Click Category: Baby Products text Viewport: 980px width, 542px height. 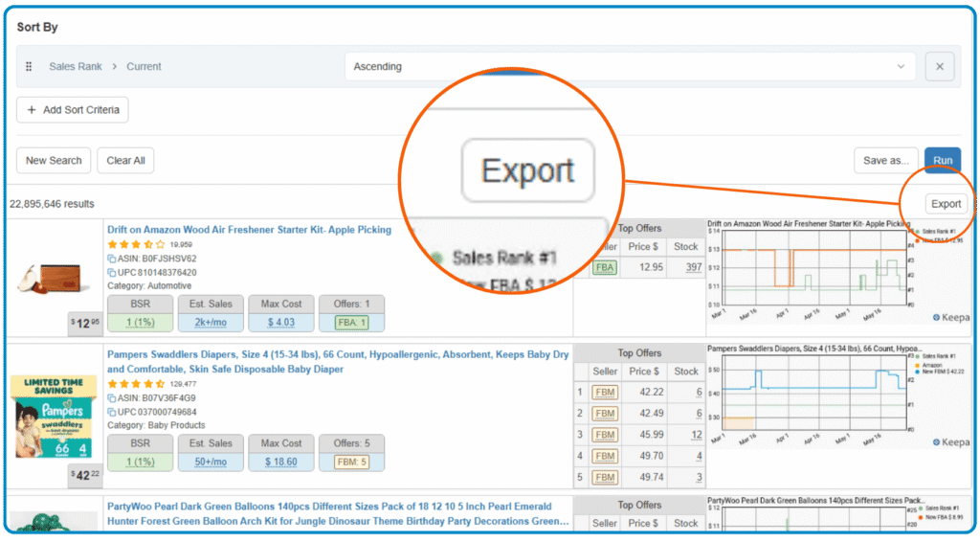pos(156,425)
